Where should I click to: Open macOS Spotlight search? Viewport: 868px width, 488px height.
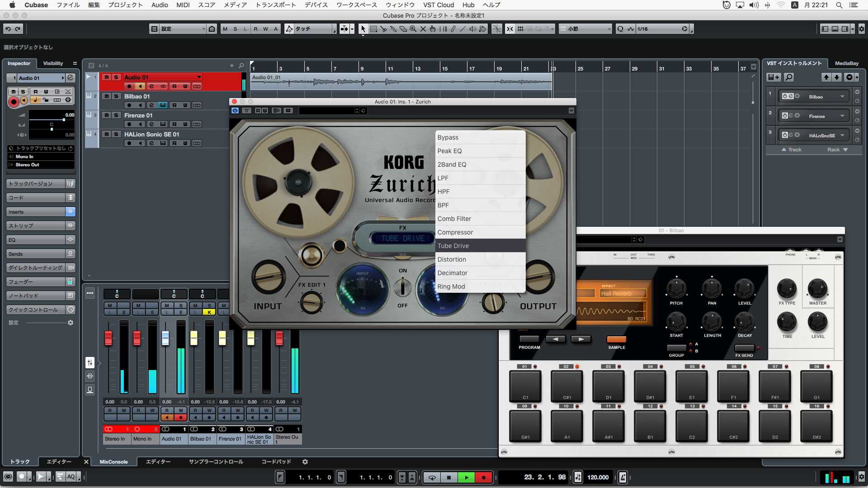pos(839,5)
